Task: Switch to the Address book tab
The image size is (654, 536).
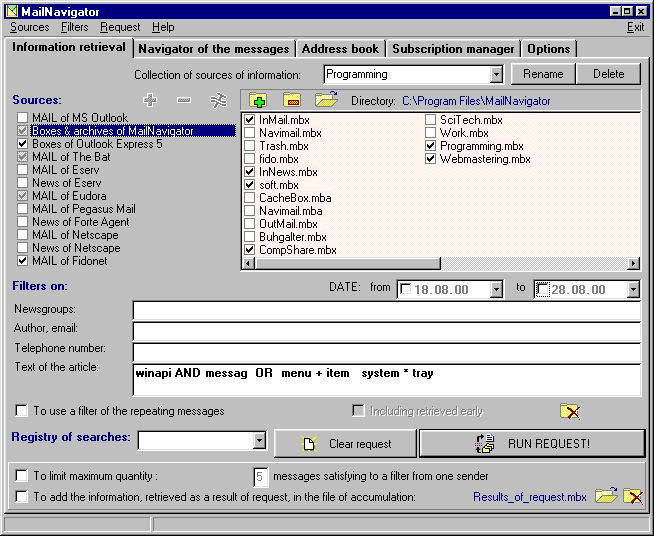Action: click(x=340, y=48)
